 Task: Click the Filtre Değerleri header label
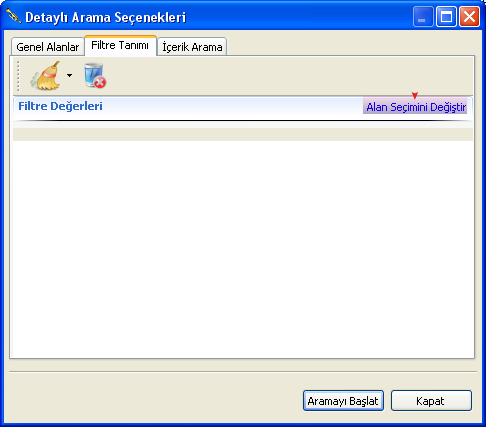60,106
